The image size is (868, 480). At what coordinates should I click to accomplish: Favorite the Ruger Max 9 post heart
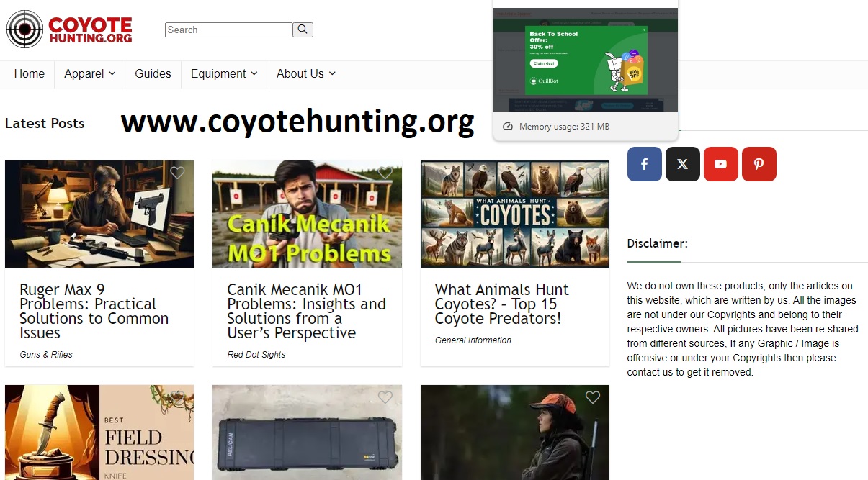[177, 173]
